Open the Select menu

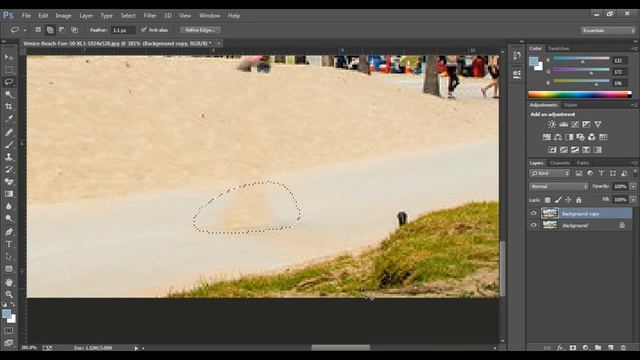(x=128, y=16)
